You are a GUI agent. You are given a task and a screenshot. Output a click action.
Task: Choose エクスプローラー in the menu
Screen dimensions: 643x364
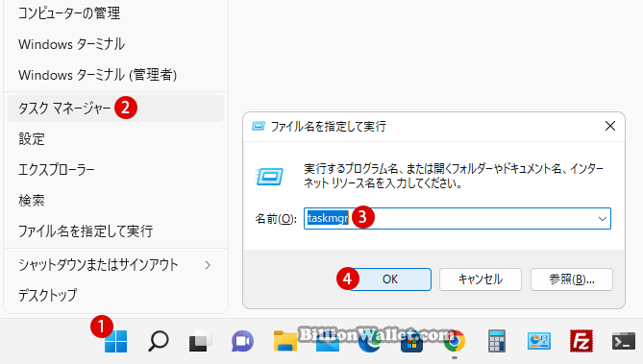pos(115,169)
